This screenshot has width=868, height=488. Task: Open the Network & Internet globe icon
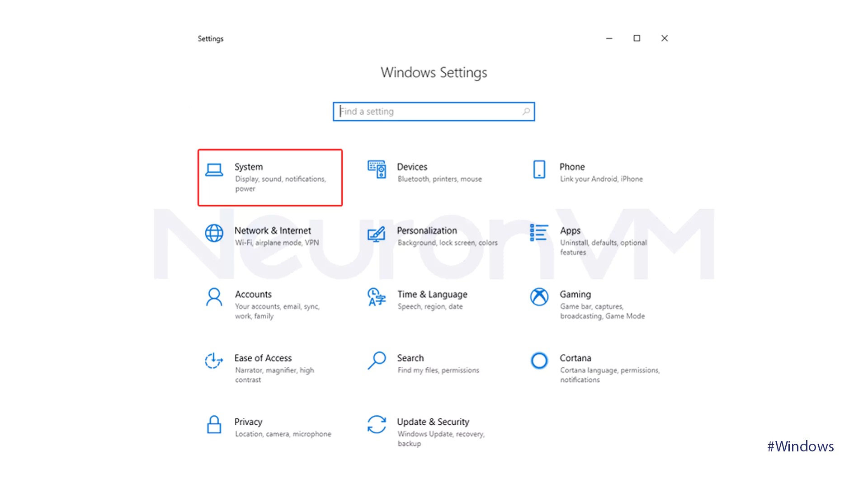pyautogui.click(x=214, y=233)
